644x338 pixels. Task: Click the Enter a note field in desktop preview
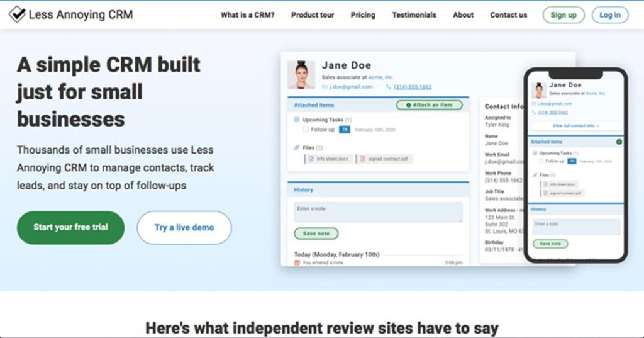click(378, 212)
